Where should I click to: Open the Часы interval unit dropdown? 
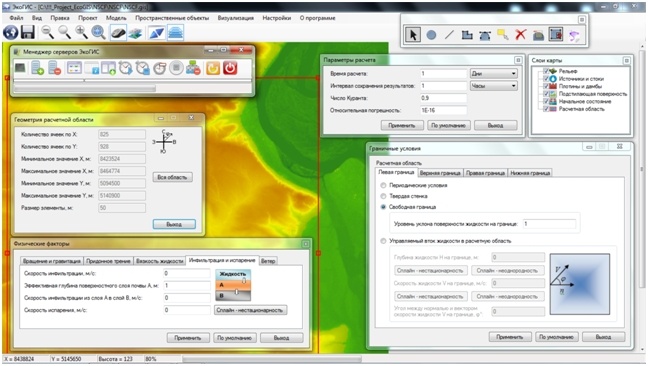pyautogui.click(x=493, y=86)
